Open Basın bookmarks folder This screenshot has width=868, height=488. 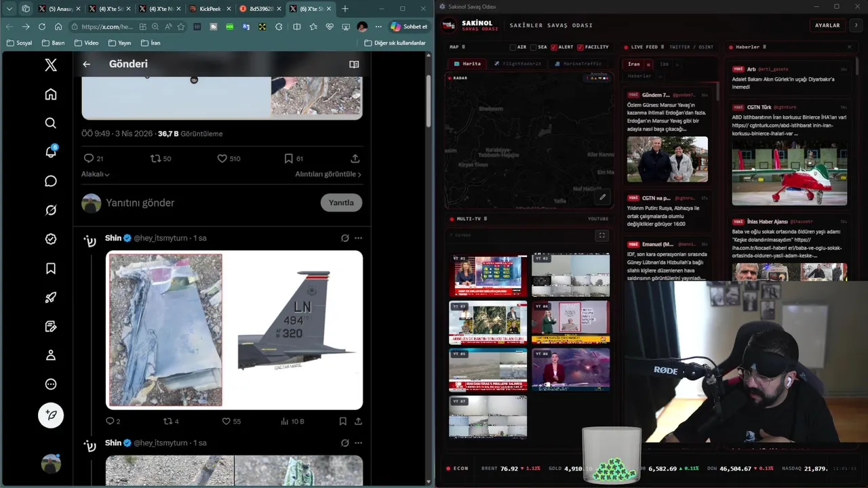coord(54,43)
